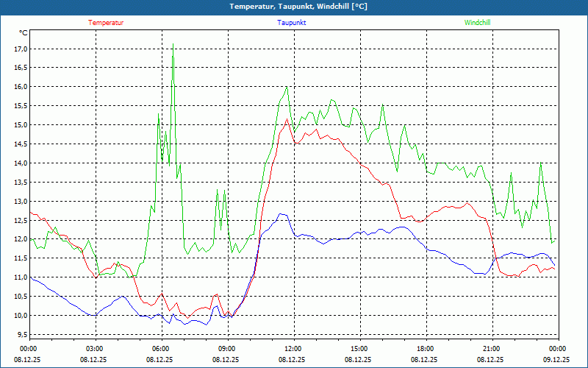This screenshot has width=588, height=368.
Task: Click the red Temperatur legend label
Action: [x=106, y=22]
